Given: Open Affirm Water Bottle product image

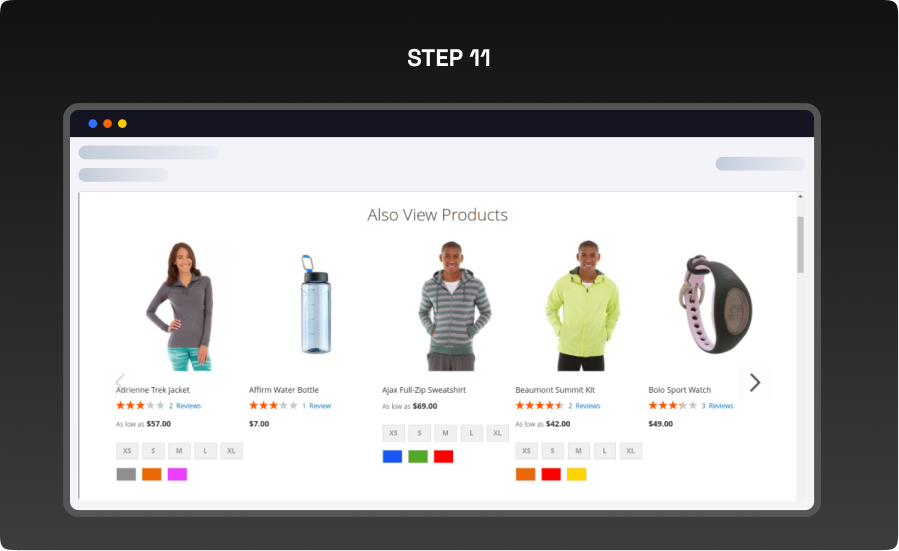Looking at the screenshot, I should [315, 304].
